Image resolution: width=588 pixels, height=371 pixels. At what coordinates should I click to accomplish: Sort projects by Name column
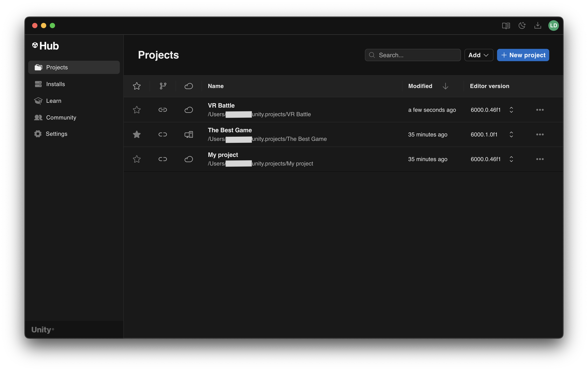tap(216, 86)
